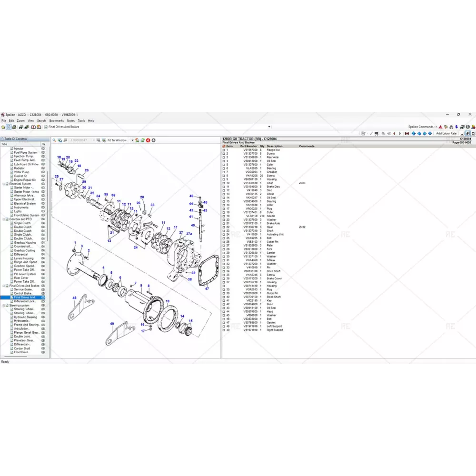This screenshot has height=476, width=476.
Task: Open the Tools menu
Action: pos(81,121)
